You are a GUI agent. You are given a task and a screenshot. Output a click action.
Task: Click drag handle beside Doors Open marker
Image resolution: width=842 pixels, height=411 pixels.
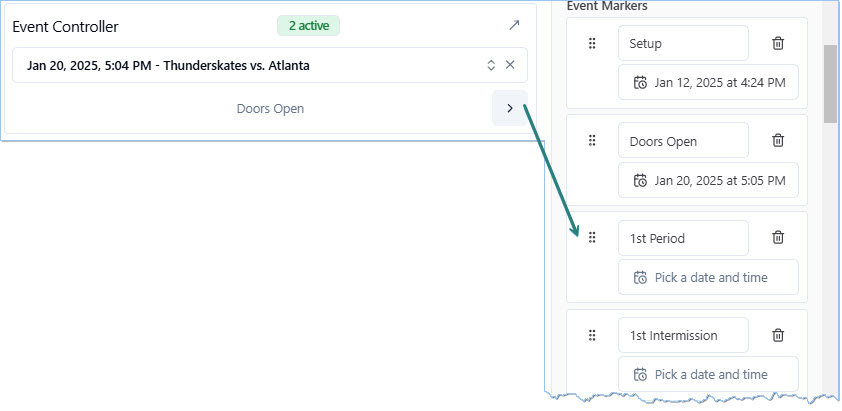click(592, 141)
